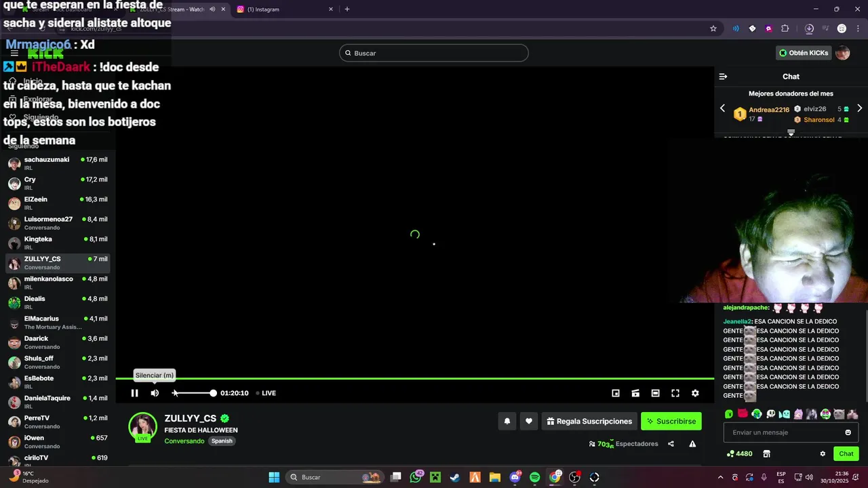Open Windows Start menu
Screen dimensions: 868x488
(274, 477)
